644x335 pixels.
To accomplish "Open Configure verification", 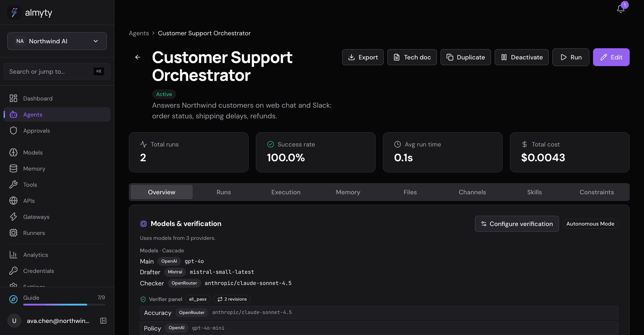I will pyautogui.click(x=517, y=224).
